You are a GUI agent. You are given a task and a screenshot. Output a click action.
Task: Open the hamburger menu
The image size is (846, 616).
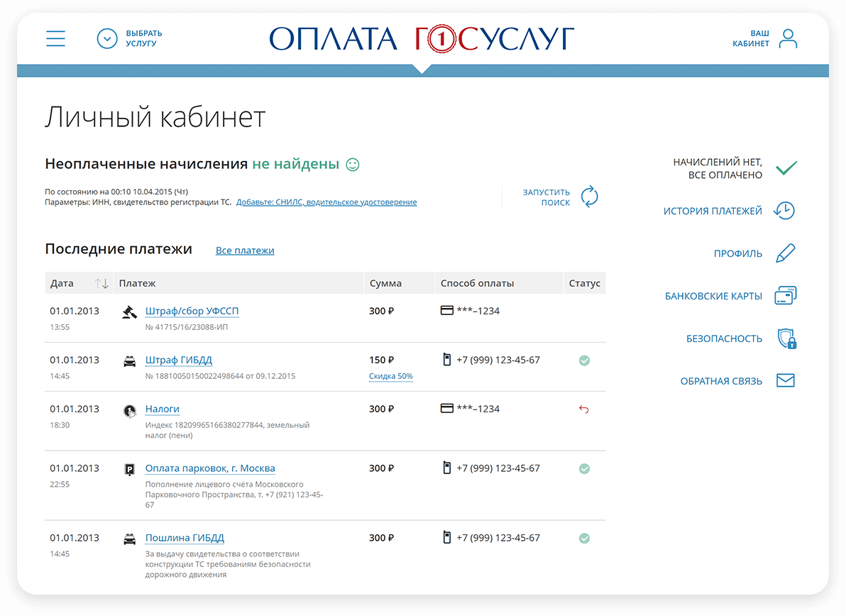pos(55,38)
